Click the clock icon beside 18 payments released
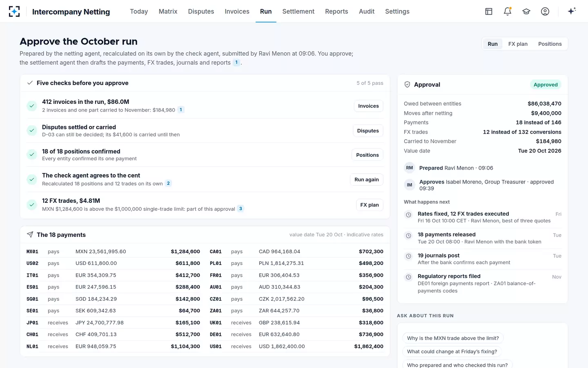Image resolution: width=588 pixels, height=368 pixels. click(408, 236)
